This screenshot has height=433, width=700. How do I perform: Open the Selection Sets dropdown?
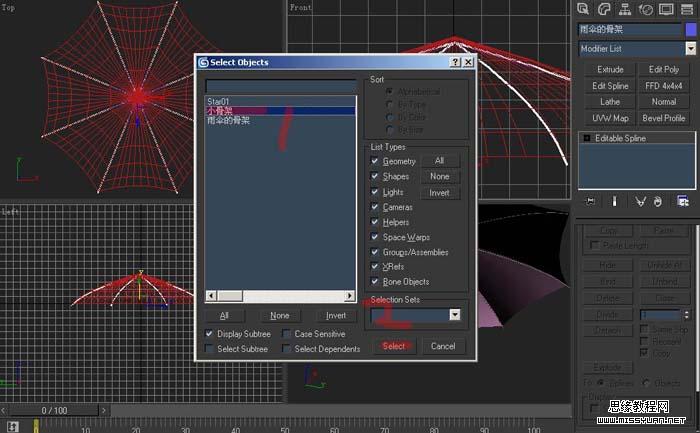454,315
